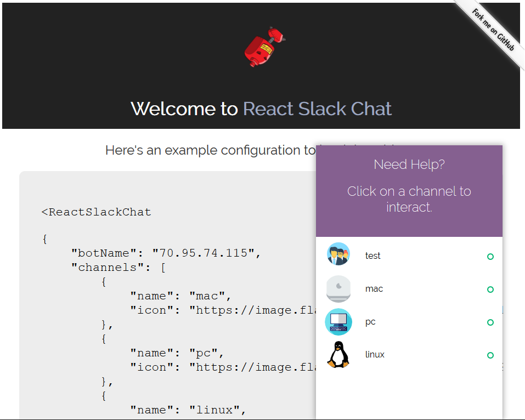Image resolution: width=525 pixels, height=420 pixels.
Task: Click the green status circle for linux
Action: tap(490, 355)
